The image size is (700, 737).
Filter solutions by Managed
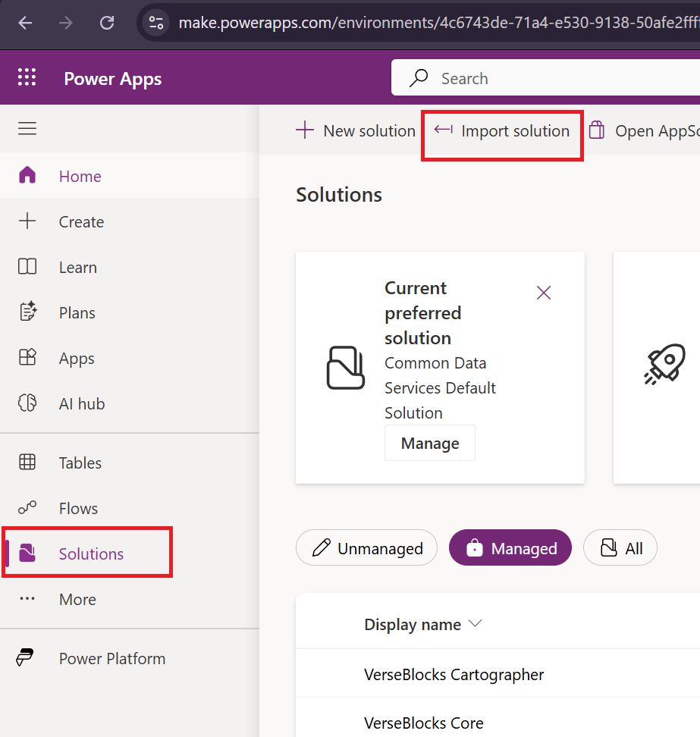[510, 547]
